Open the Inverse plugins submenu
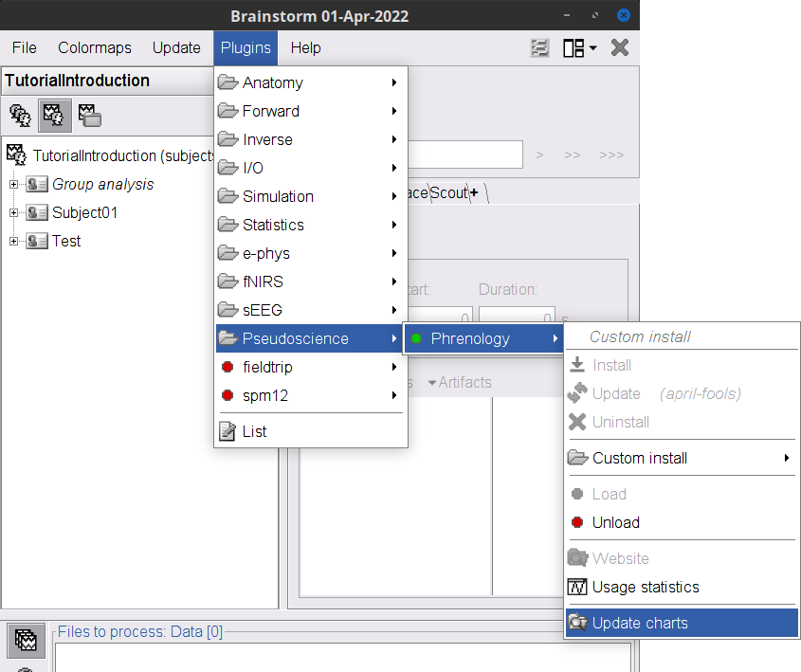The height and width of the screenshot is (672, 801). [x=311, y=139]
